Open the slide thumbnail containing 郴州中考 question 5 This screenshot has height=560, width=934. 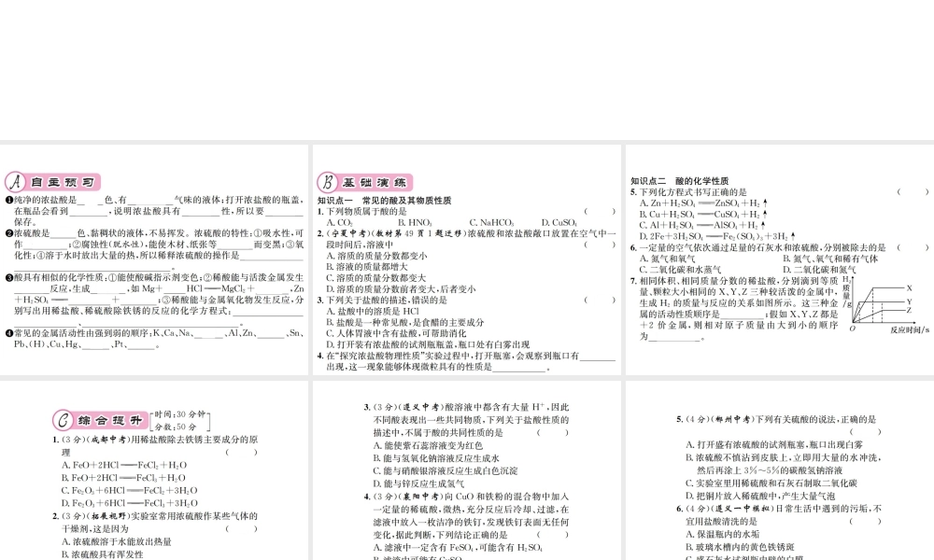click(x=780, y=470)
